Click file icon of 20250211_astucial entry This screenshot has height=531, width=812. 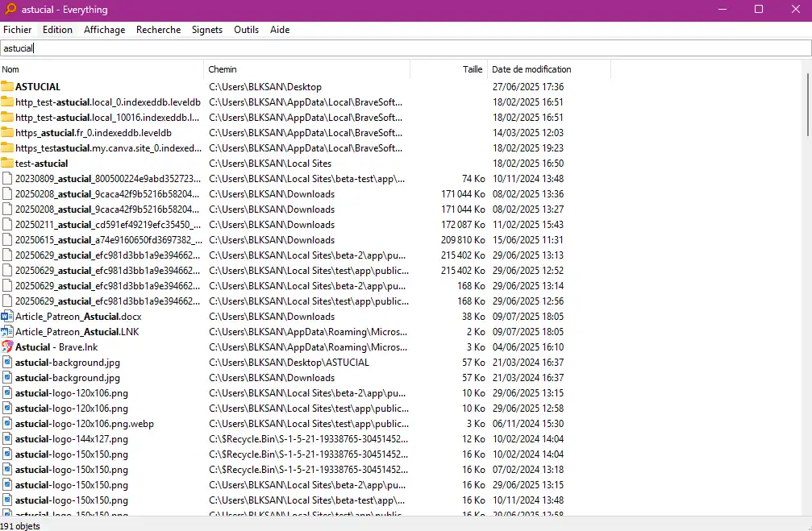pyautogui.click(x=7, y=224)
